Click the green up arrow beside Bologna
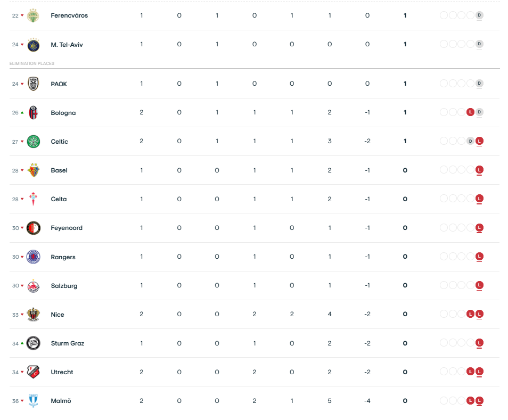The image size is (508, 420). tap(22, 113)
